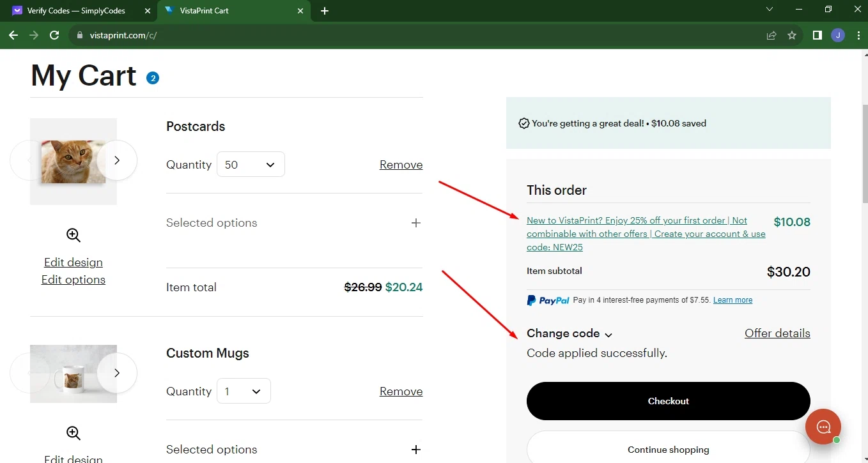Open Chrome three-dot menu
The image size is (868, 463).
pos(857,35)
